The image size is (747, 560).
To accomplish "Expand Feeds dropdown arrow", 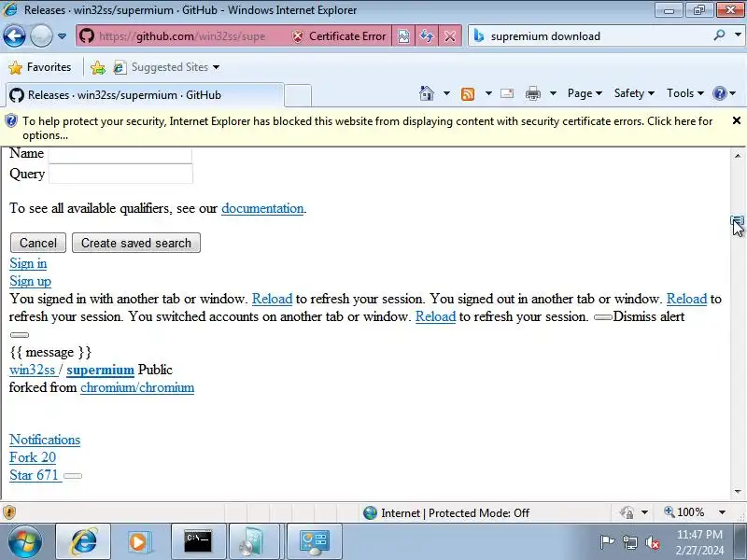I will click(x=488, y=93).
